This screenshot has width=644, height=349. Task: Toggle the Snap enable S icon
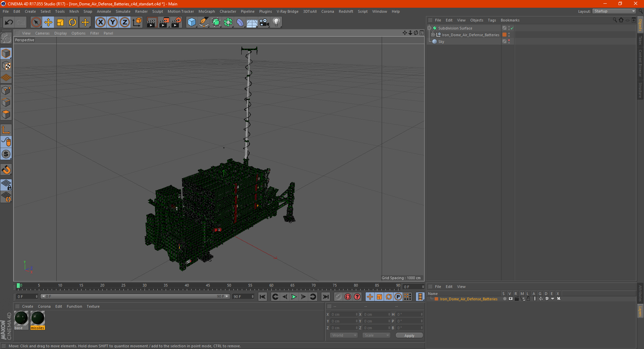6,154
